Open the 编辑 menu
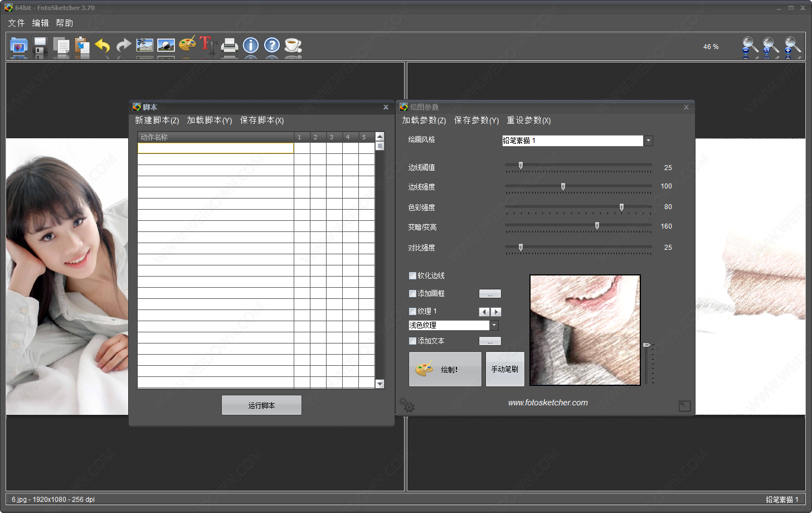The height and width of the screenshot is (513, 812). 40,23
